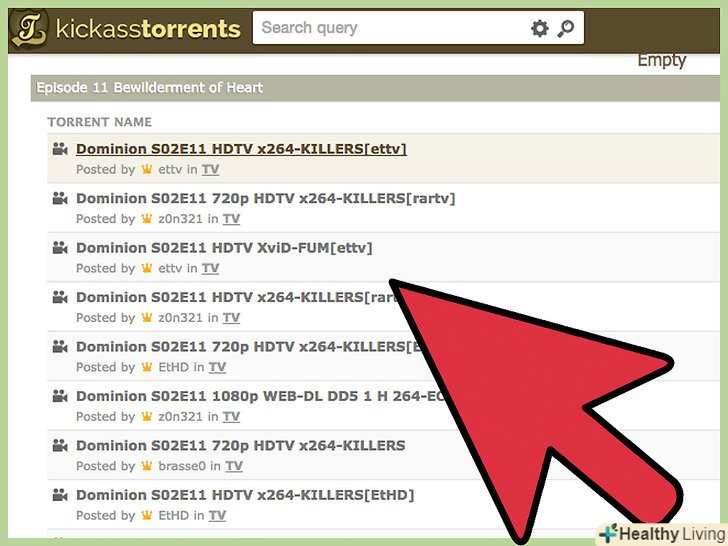This screenshot has height=546, width=728.
Task: Open Dominion S02E11 HDTV x264-KILLERS[ettv] torrent
Action: coord(241,149)
